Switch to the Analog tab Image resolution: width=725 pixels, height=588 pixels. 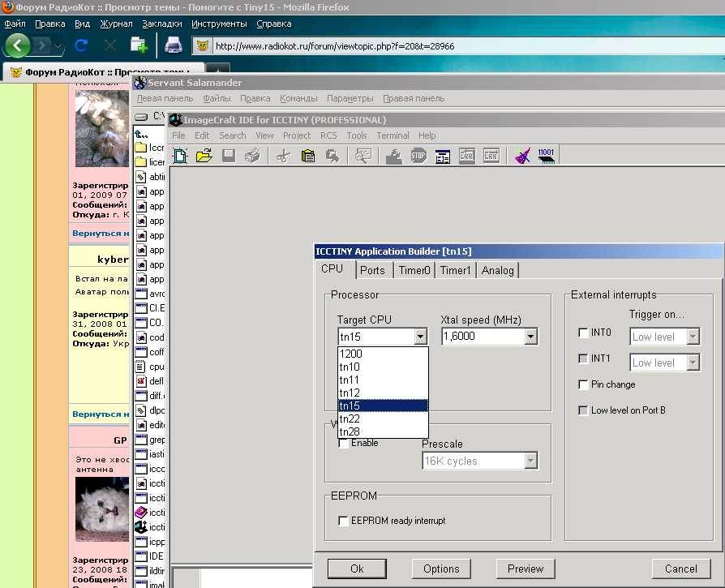(497, 270)
